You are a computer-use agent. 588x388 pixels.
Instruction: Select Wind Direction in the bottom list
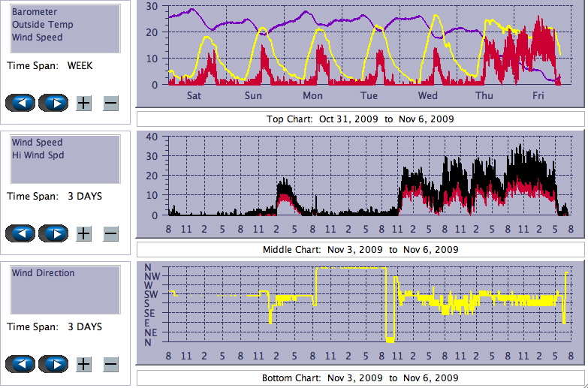tap(43, 273)
